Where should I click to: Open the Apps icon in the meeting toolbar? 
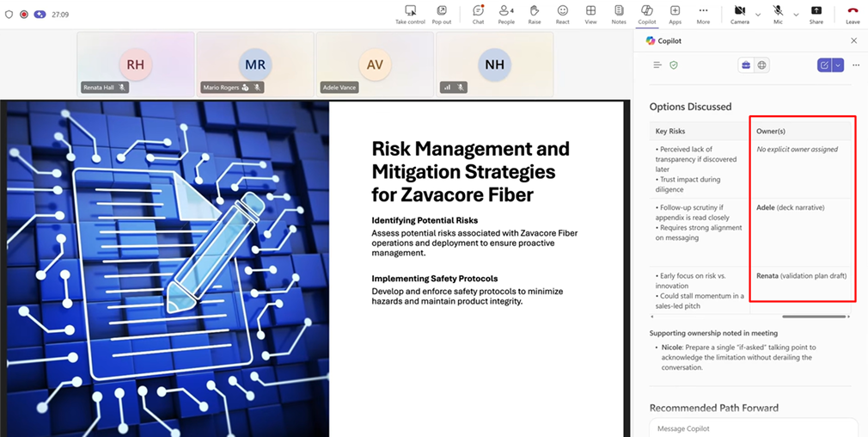click(675, 13)
